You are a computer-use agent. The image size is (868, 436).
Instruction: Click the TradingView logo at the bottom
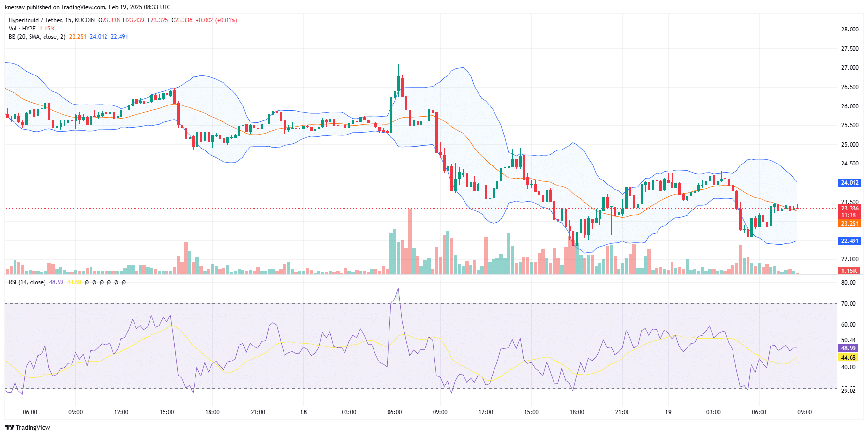pyautogui.click(x=28, y=427)
